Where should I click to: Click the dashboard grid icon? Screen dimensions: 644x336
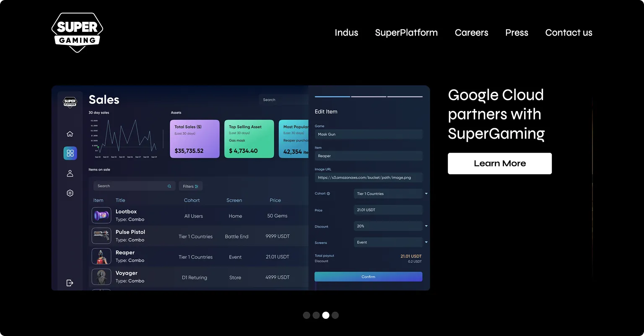(x=70, y=153)
